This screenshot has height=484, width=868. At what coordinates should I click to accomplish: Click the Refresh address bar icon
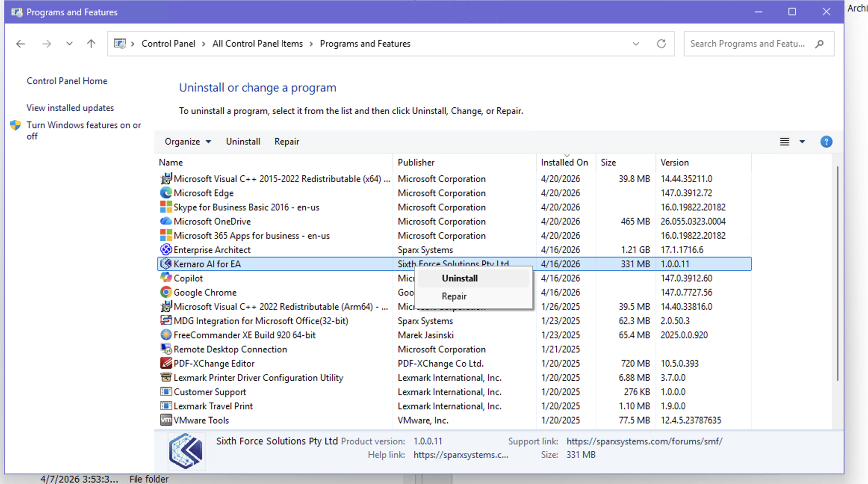661,44
